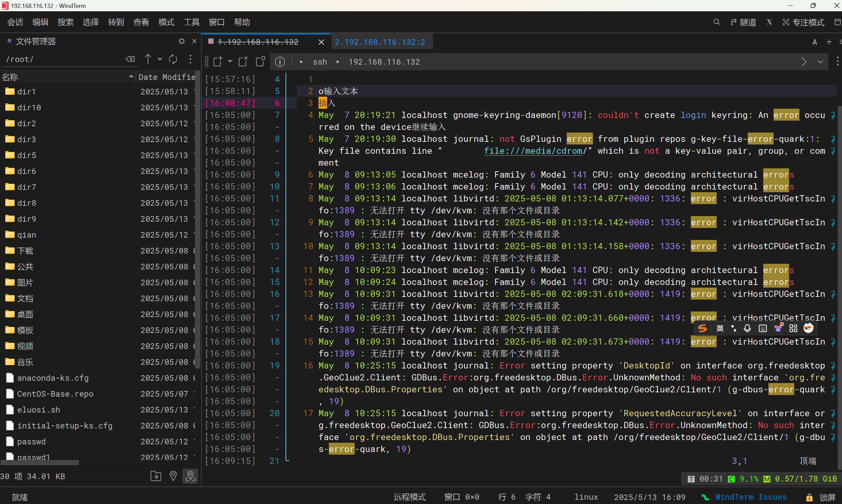Viewport: 842px width, 504px height.
Task: Click the search magnifier in top bar
Action: point(717,23)
